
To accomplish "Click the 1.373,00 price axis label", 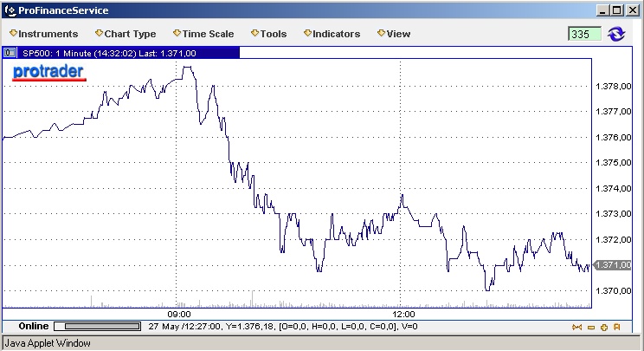I will (x=613, y=214).
